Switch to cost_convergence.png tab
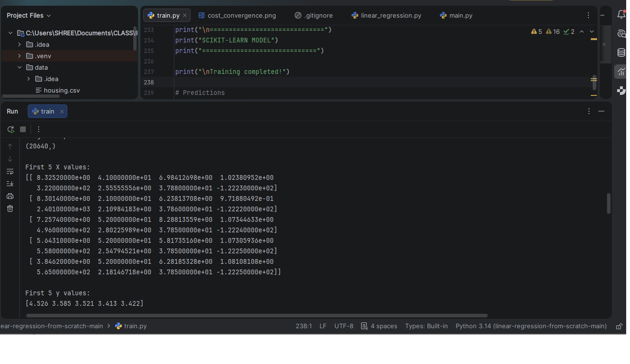This screenshot has width=630, height=364. pyautogui.click(x=237, y=15)
